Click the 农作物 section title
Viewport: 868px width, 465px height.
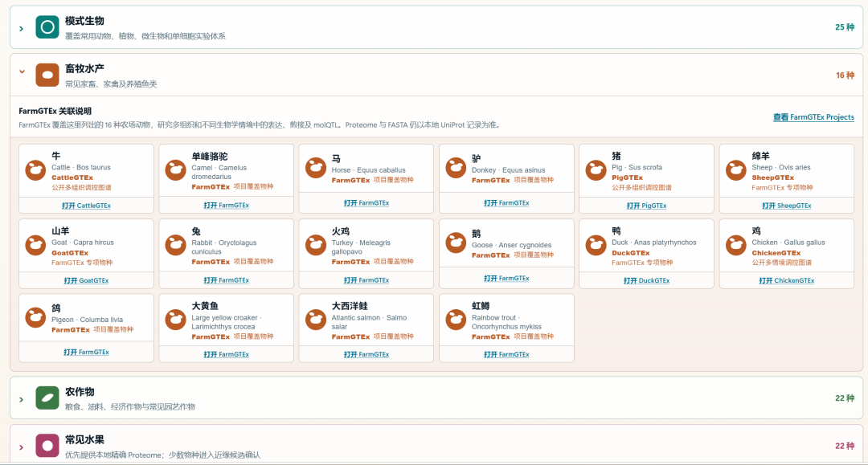click(x=79, y=392)
